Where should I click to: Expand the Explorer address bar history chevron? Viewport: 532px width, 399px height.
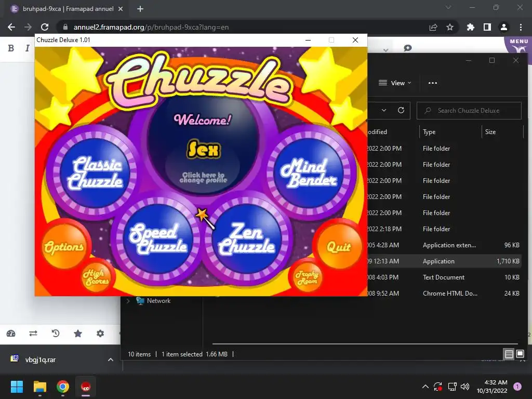[384, 110]
